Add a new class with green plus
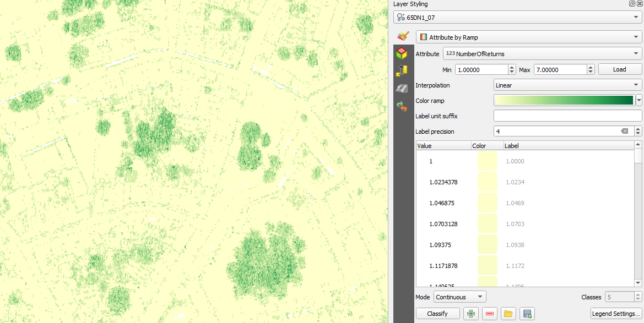Screen dimensions: 644x323 pos(470,314)
